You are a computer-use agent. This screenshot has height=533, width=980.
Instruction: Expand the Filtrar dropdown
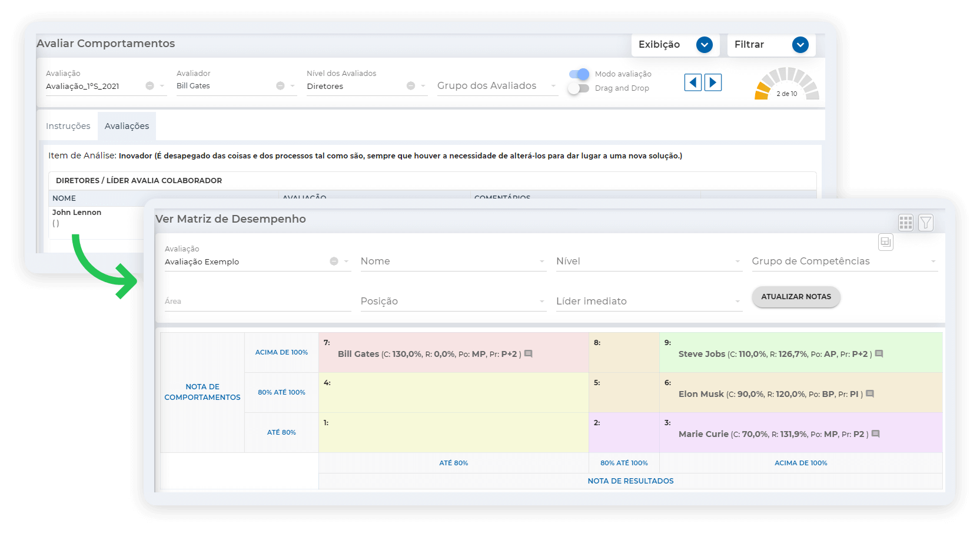pyautogui.click(x=800, y=45)
